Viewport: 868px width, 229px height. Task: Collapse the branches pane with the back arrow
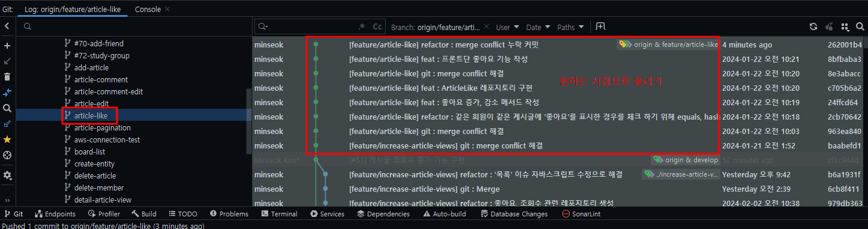coord(7,26)
